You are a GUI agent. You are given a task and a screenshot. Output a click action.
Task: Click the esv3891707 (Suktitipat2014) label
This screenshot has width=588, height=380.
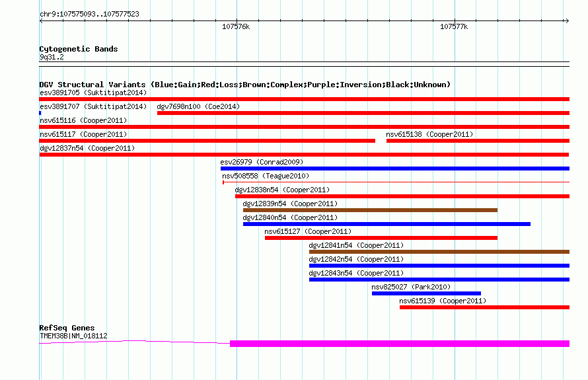click(93, 106)
